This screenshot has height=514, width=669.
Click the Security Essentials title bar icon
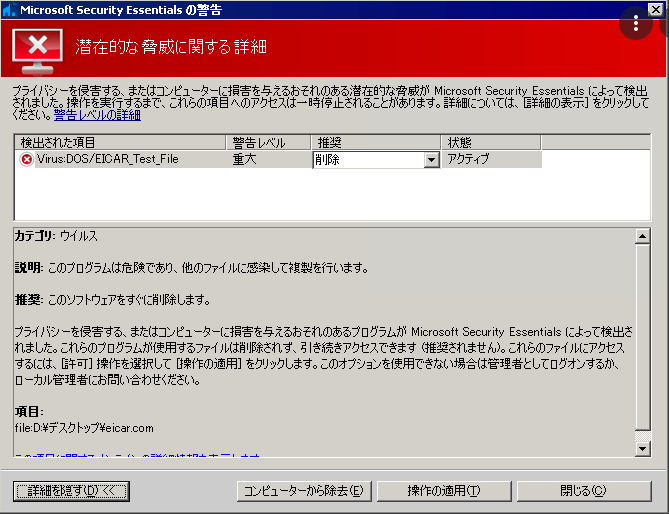9,10
